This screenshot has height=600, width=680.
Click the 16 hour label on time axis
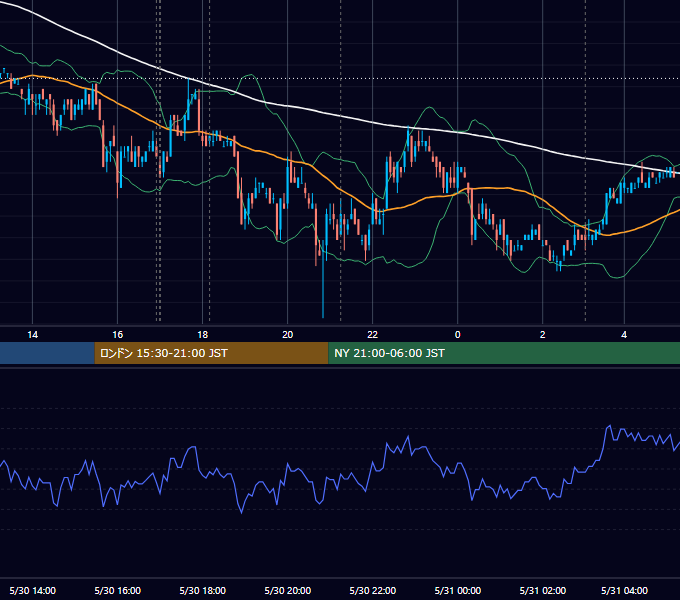click(x=118, y=335)
